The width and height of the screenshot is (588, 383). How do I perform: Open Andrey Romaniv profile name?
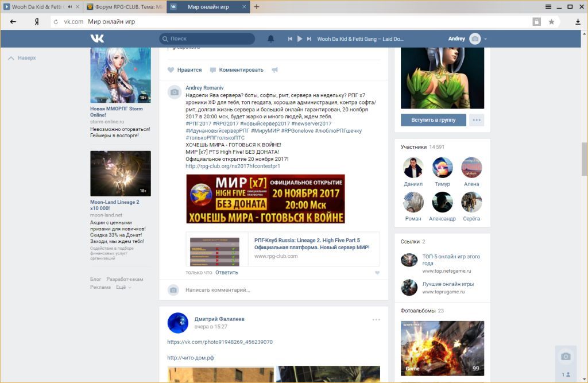(x=204, y=88)
